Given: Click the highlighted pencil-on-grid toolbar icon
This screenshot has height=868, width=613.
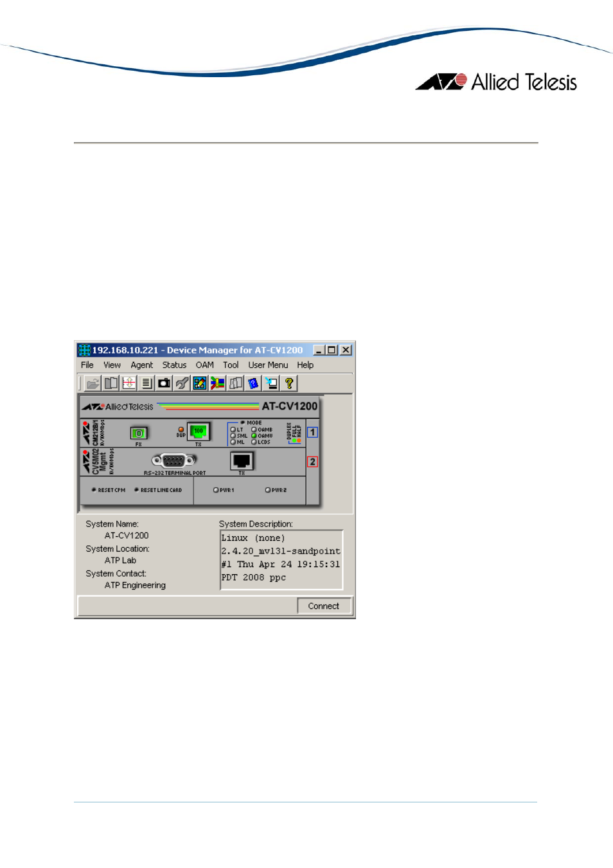Looking at the screenshot, I should pos(200,384).
